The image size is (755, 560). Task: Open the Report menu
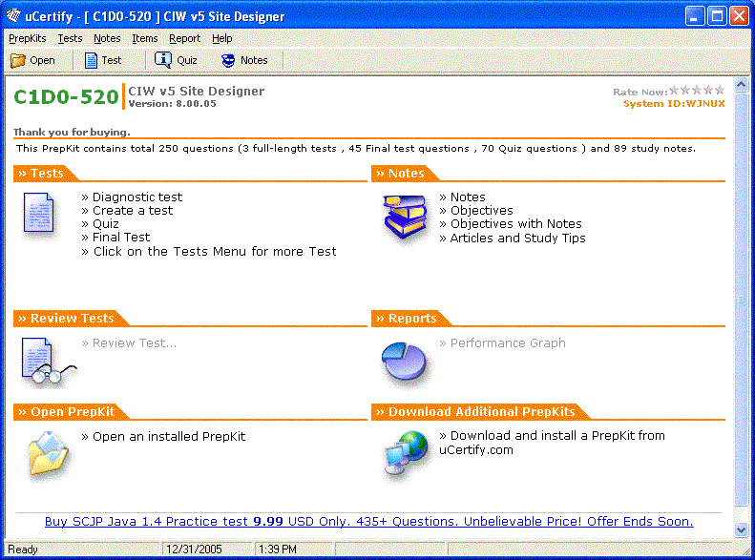click(x=184, y=38)
